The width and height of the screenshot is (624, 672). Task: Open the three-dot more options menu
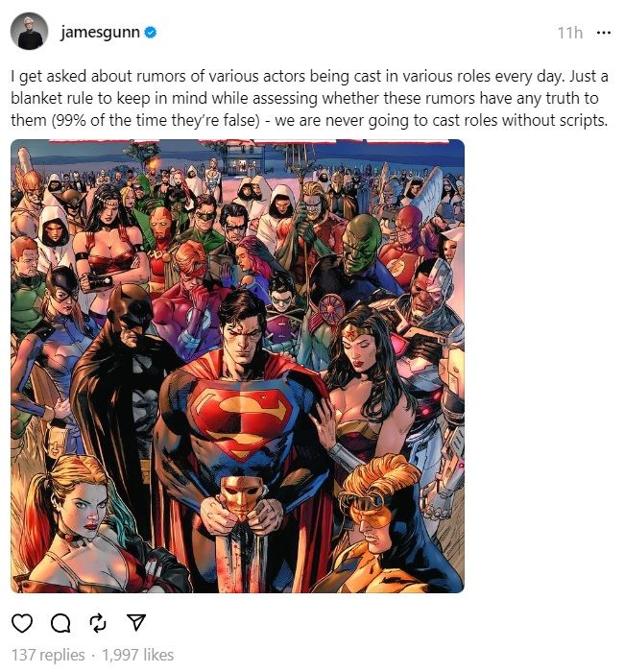click(604, 33)
